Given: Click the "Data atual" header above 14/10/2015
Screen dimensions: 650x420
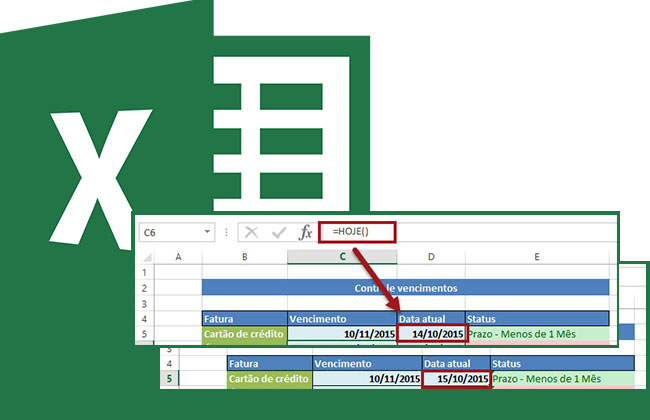Looking at the screenshot, I should (x=431, y=319).
